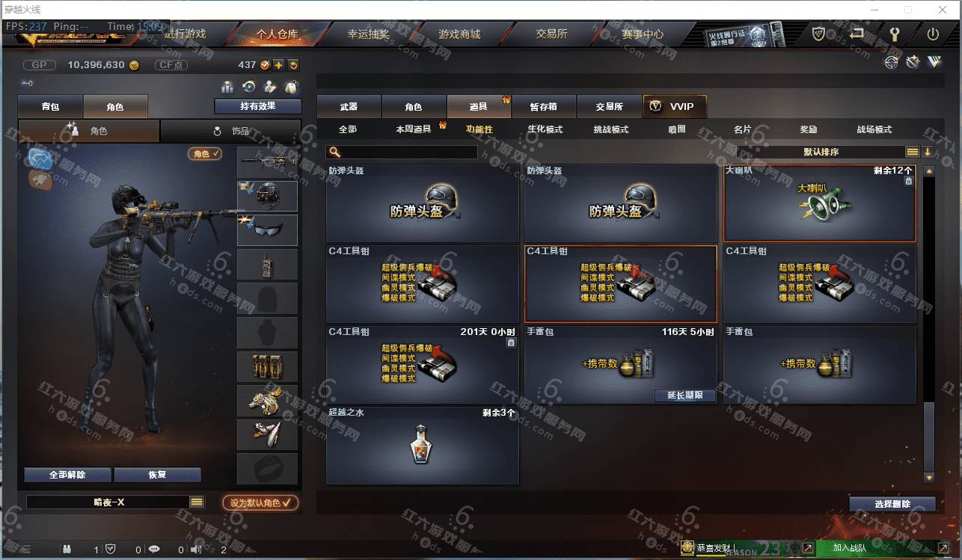Click the shield security icon in top bar
Image resolution: width=962 pixels, height=560 pixels.
(x=819, y=34)
